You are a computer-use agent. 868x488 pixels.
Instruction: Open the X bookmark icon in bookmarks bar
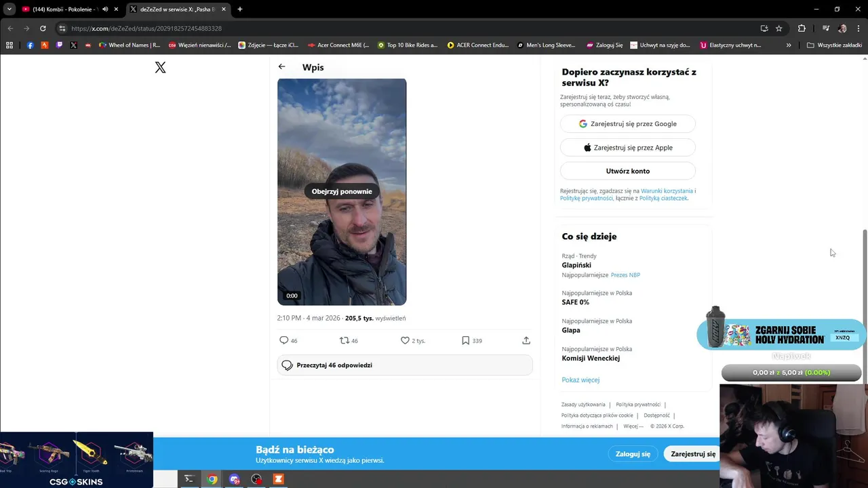tap(73, 45)
